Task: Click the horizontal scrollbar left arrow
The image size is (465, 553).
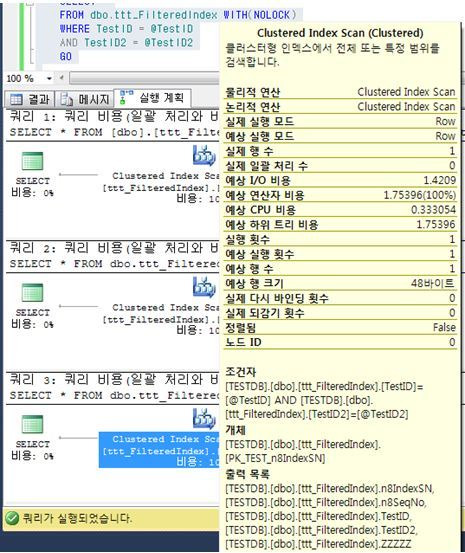Action: tap(62, 78)
